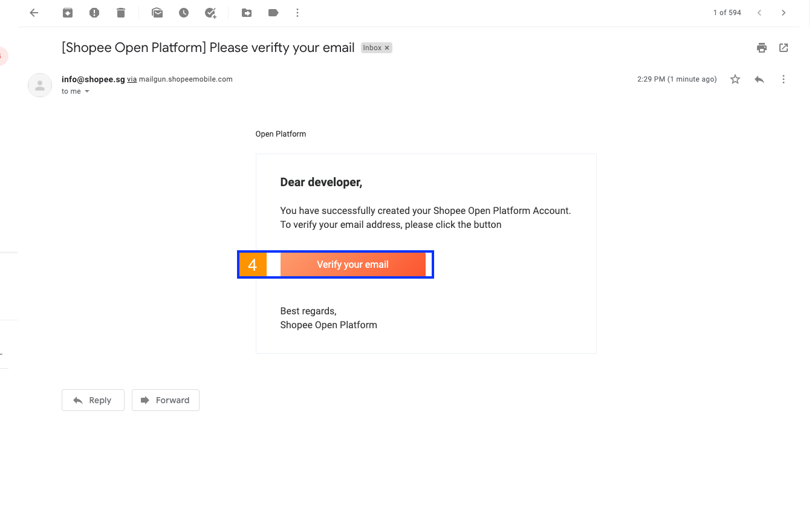This screenshot has height=515, width=812.
Task: Click the Reply button below the message
Action: click(93, 400)
